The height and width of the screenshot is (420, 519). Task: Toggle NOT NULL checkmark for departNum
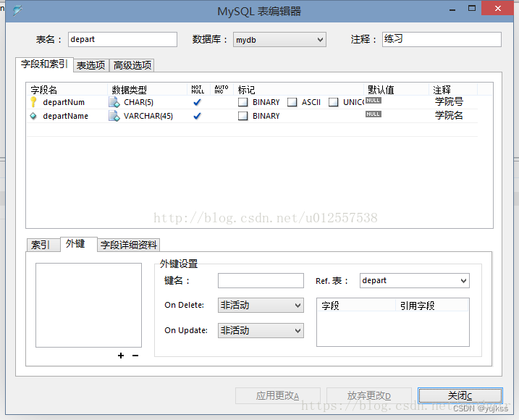pyautogui.click(x=197, y=102)
